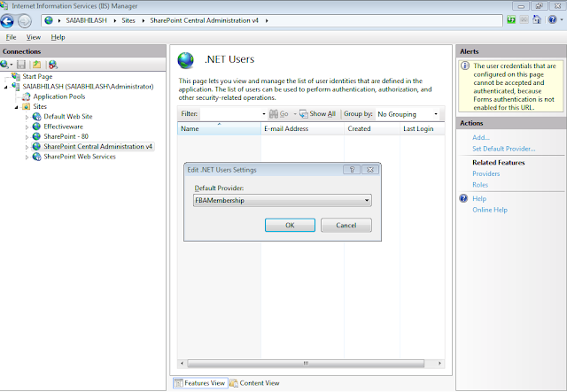Close the Edit .NET Users Settings dialog
The image size is (567, 392).
pos(370,170)
